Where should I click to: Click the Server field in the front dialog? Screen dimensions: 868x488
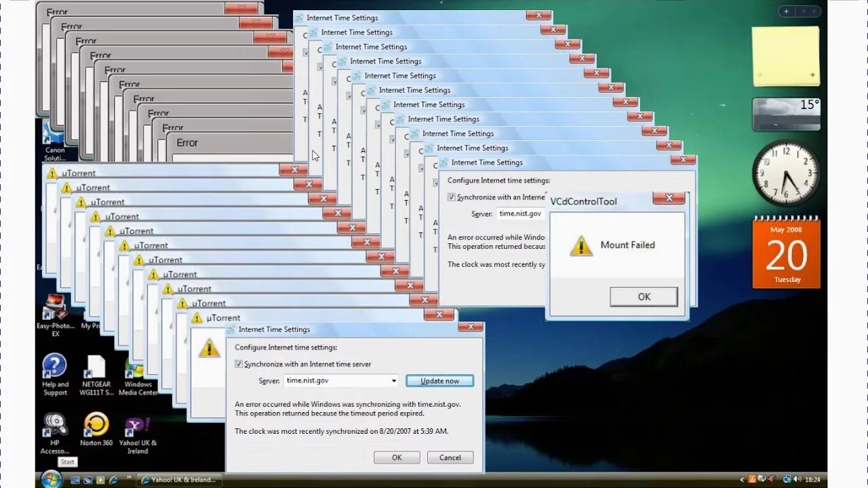click(x=341, y=381)
